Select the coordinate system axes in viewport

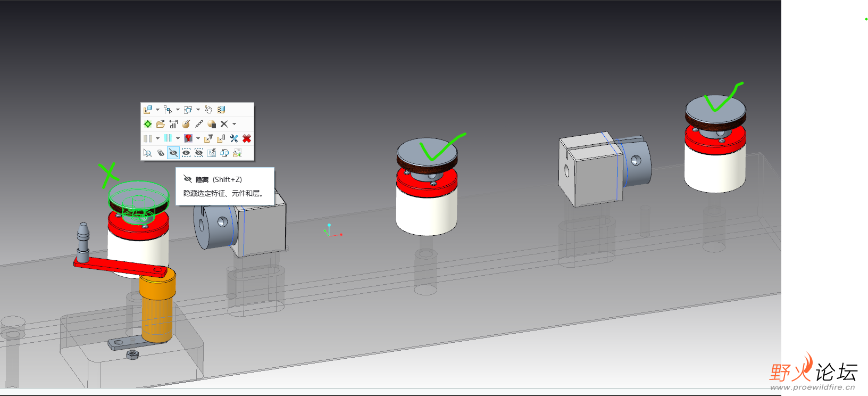click(332, 230)
